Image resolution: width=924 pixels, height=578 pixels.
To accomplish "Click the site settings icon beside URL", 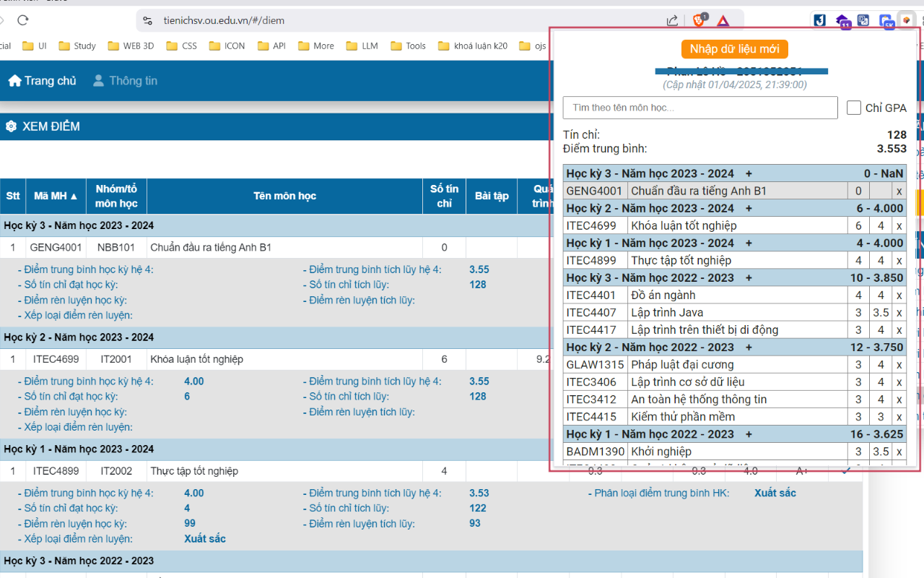I will tap(148, 20).
